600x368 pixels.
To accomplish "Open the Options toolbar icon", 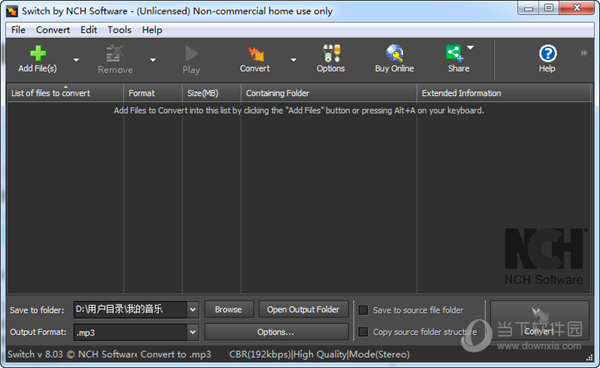I will tap(331, 54).
